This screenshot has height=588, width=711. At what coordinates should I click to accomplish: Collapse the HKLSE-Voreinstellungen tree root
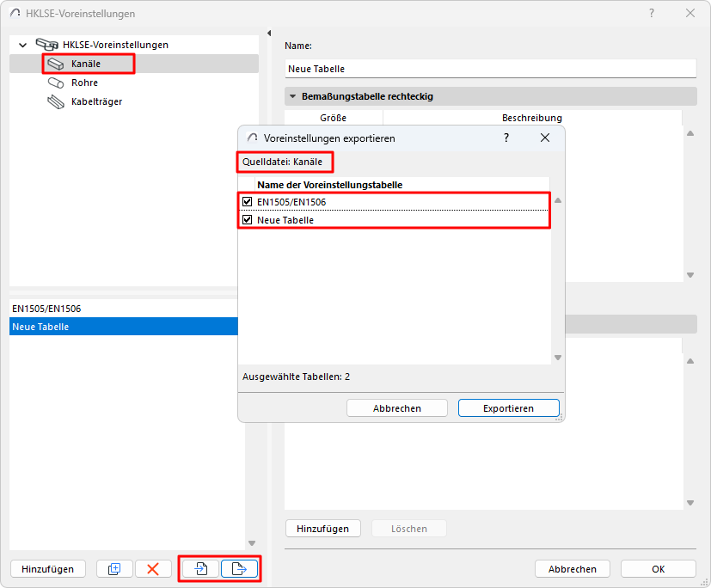point(22,45)
